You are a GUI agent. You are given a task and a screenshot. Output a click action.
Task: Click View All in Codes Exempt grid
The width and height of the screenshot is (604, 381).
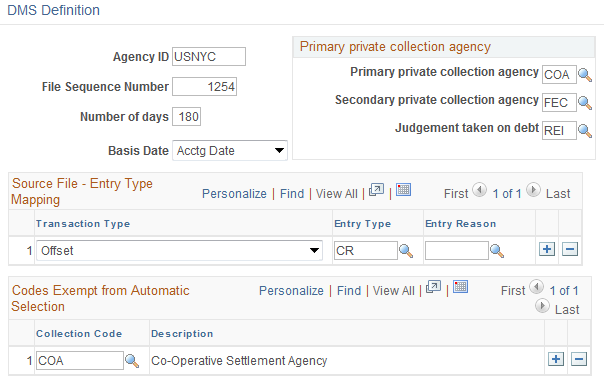393,290
